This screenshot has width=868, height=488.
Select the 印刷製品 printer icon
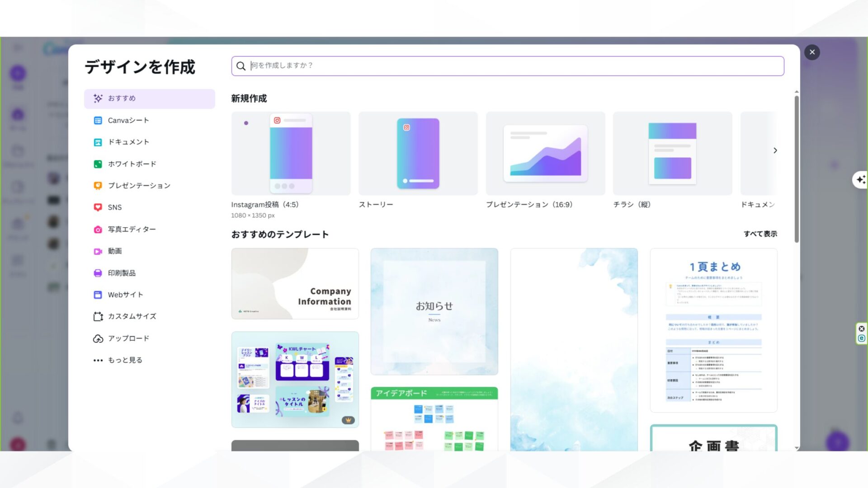coord(98,272)
